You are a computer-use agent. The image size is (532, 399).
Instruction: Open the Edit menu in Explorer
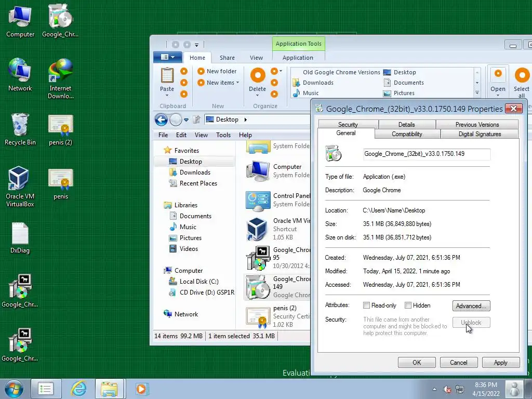pyautogui.click(x=181, y=135)
